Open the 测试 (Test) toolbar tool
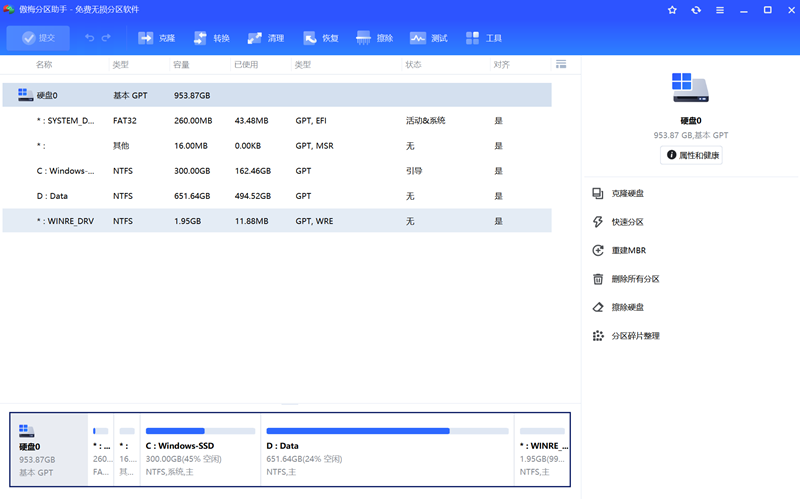This screenshot has height=499, width=800. click(429, 38)
